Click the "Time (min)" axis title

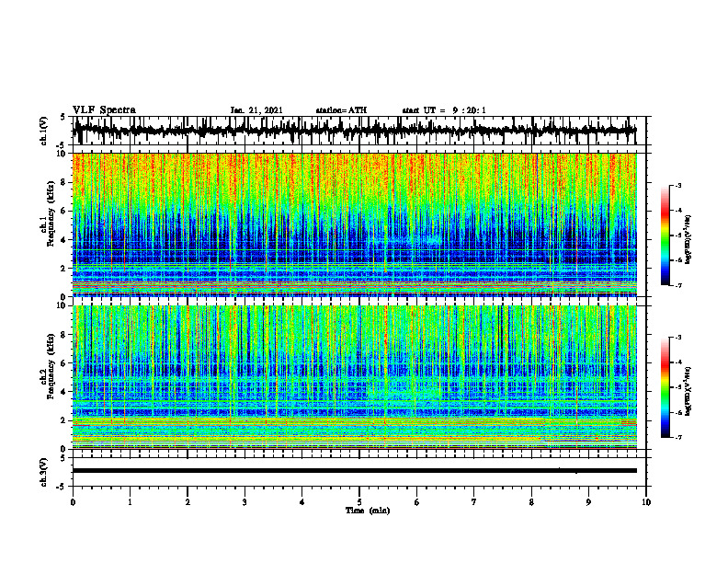click(368, 511)
